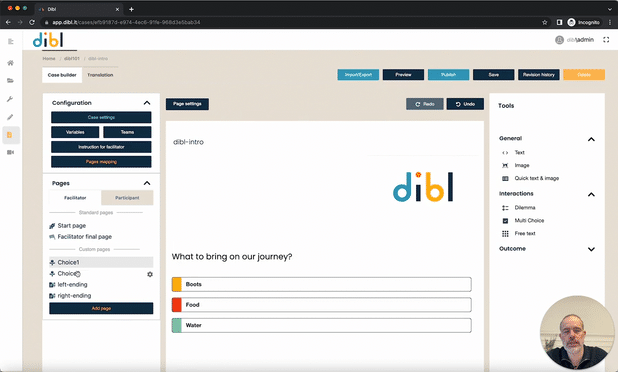Click the video camera icon in sidebar

(11, 153)
